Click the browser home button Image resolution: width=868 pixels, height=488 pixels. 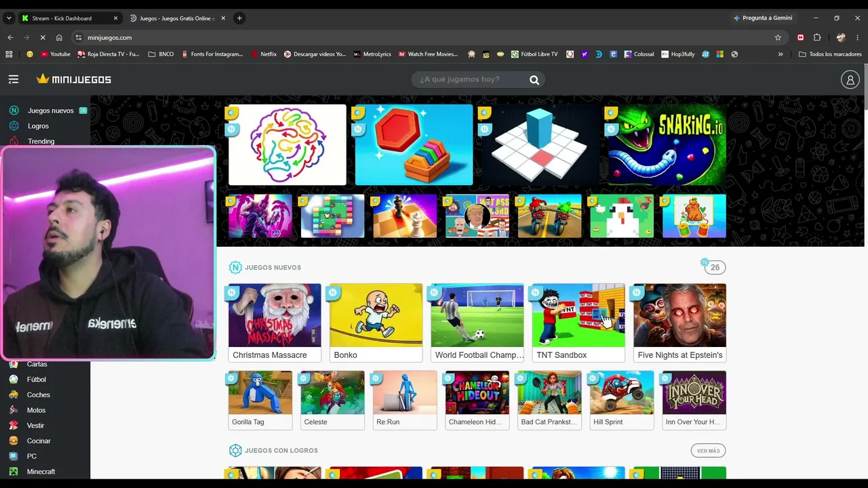pos(59,37)
